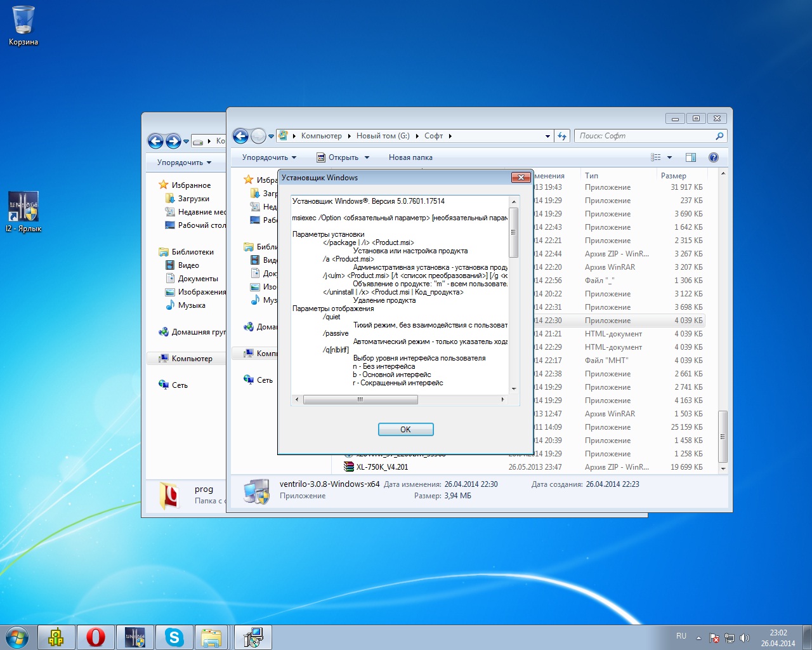Open the view options dropdown arrow
Viewport: 812px width, 650px height.
coord(669,157)
